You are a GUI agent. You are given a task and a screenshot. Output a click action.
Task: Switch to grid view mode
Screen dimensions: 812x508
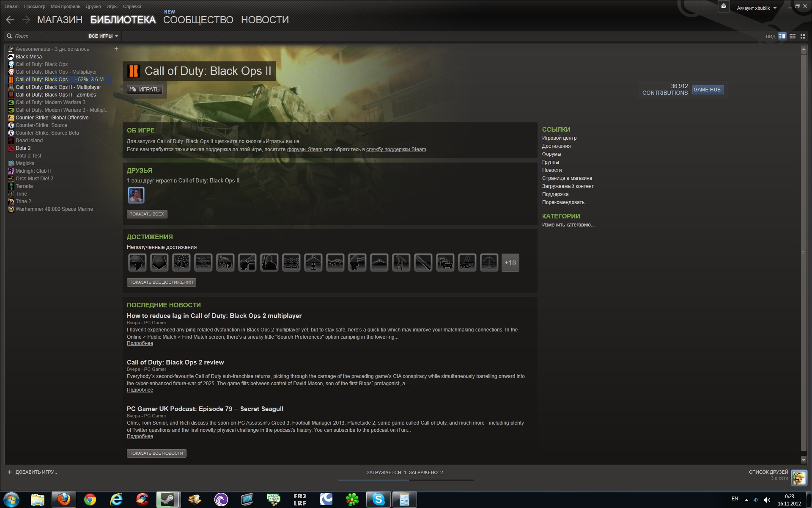tap(803, 36)
